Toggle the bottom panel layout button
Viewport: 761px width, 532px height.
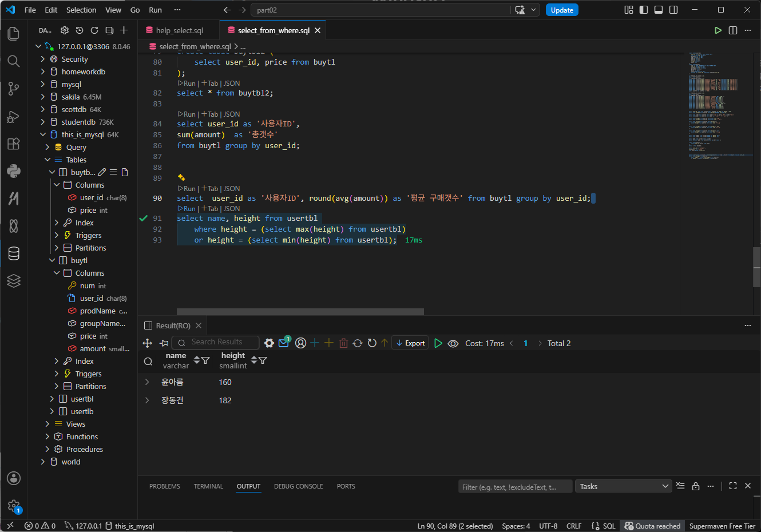[x=659, y=10]
